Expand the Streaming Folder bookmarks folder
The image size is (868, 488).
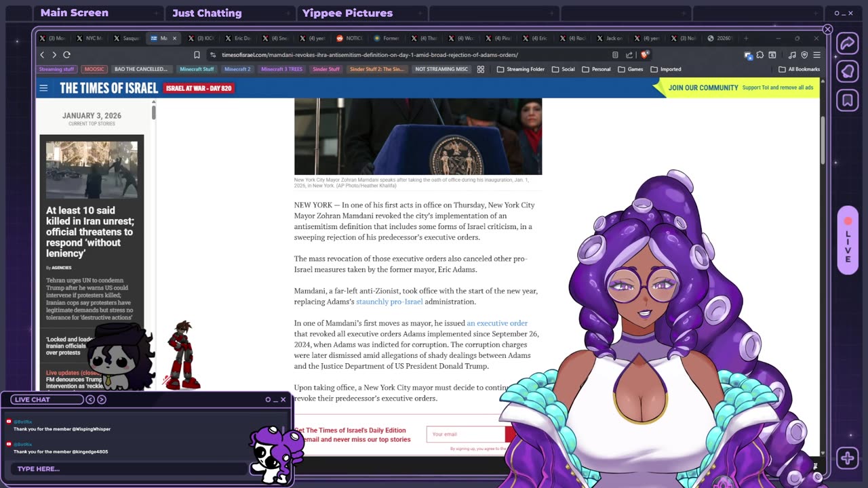[521, 69]
